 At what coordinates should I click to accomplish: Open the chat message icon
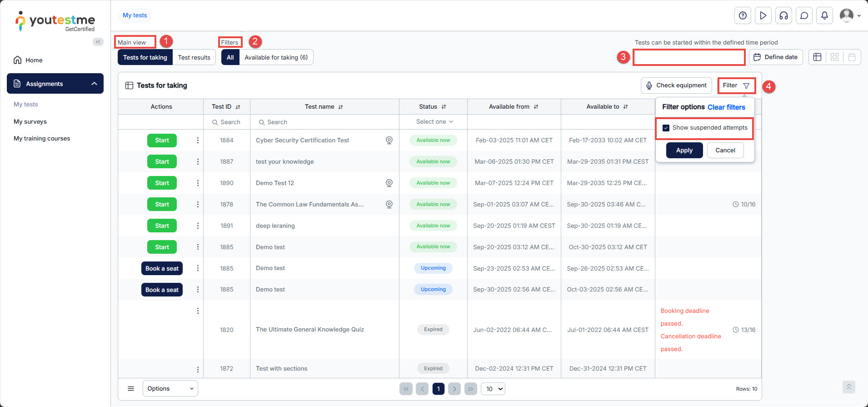pyautogui.click(x=804, y=15)
